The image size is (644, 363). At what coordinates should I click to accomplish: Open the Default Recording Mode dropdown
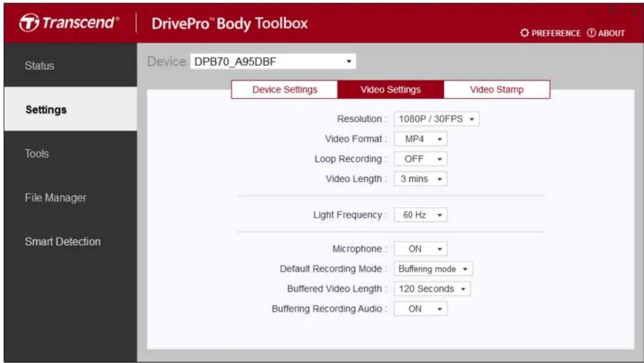(433, 269)
